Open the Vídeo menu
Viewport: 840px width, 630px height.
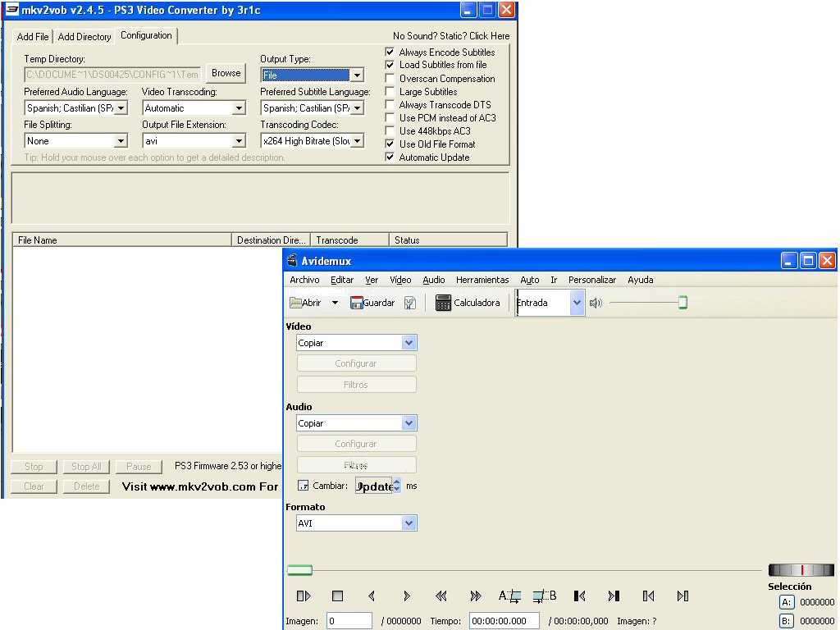pos(400,280)
